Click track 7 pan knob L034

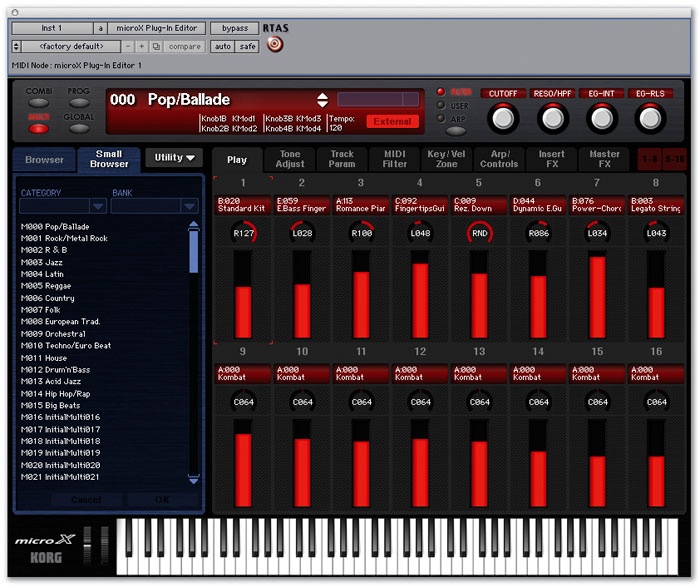(x=597, y=233)
